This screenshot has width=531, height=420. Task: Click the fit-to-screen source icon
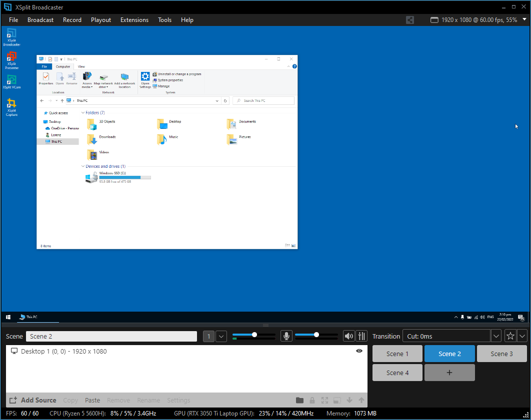pos(325,401)
